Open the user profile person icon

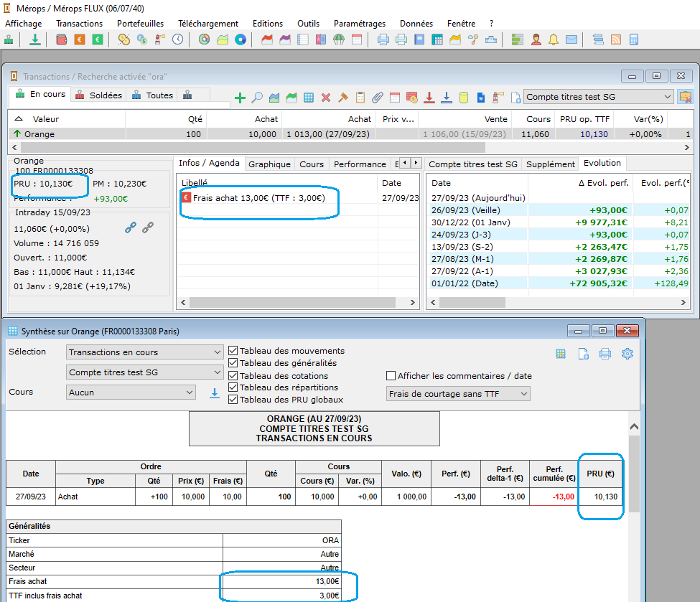click(536, 39)
